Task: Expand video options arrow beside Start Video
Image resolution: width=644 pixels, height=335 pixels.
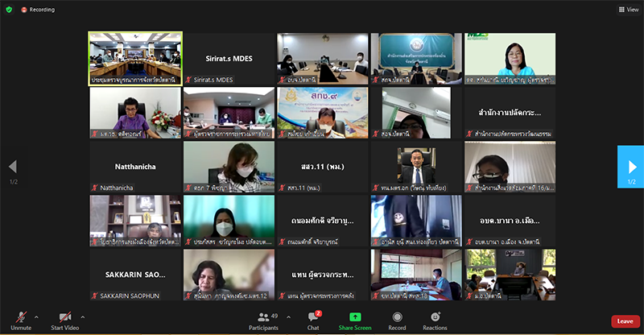Action: 82,316
